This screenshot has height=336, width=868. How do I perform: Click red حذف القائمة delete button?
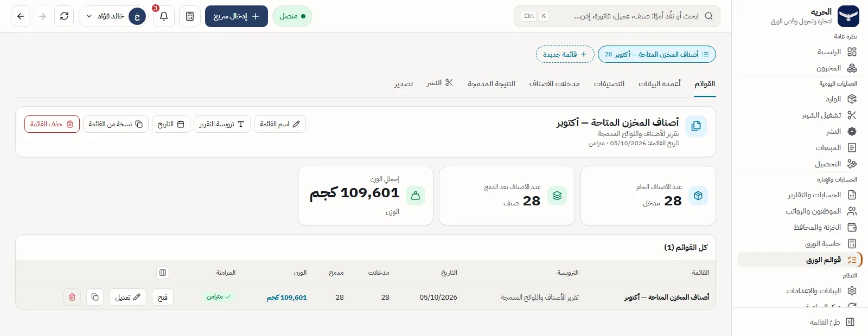click(x=52, y=124)
